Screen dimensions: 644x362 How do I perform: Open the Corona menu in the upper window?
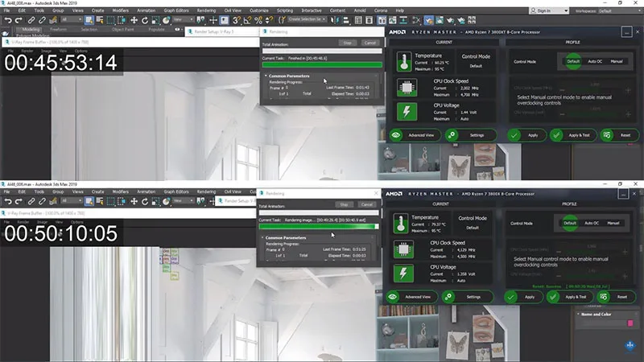(x=380, y=10)
